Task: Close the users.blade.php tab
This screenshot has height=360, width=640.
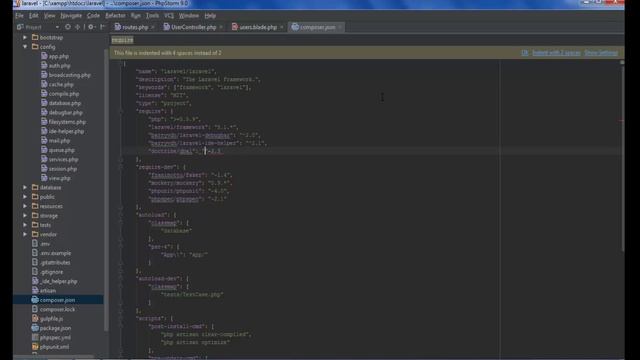Action: click(281, 27)
